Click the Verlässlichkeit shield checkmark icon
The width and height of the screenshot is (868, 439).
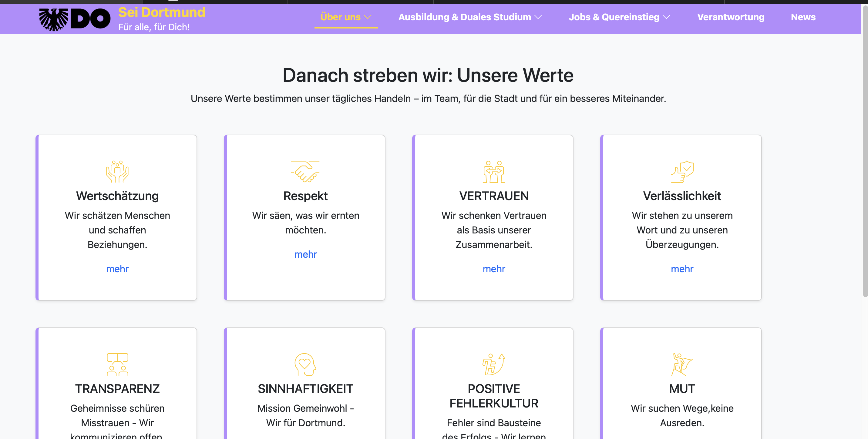point(682,172)
